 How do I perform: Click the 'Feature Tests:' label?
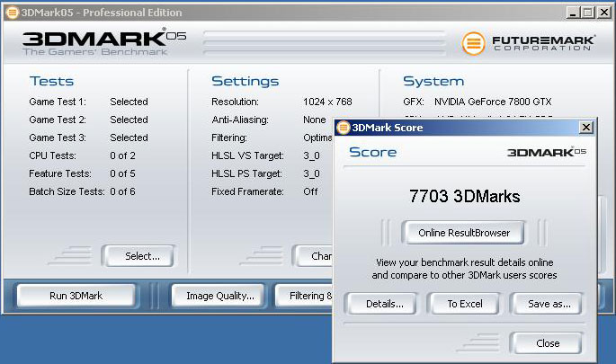point(60,173)
